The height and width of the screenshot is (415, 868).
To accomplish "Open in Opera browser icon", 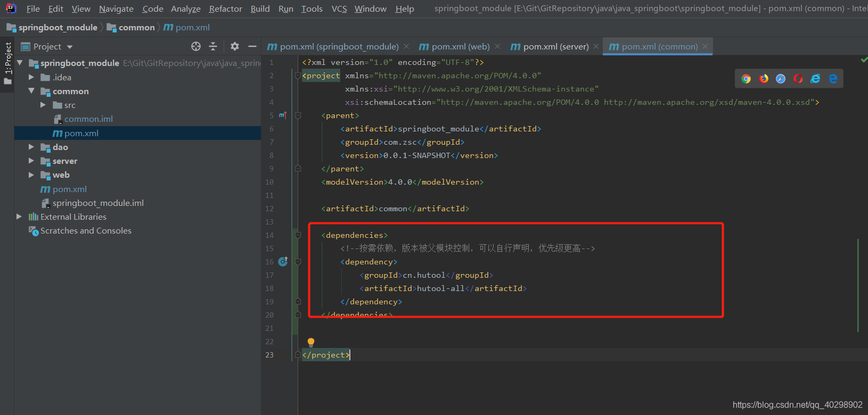I will pyautogui.click(x=798, y=79).
